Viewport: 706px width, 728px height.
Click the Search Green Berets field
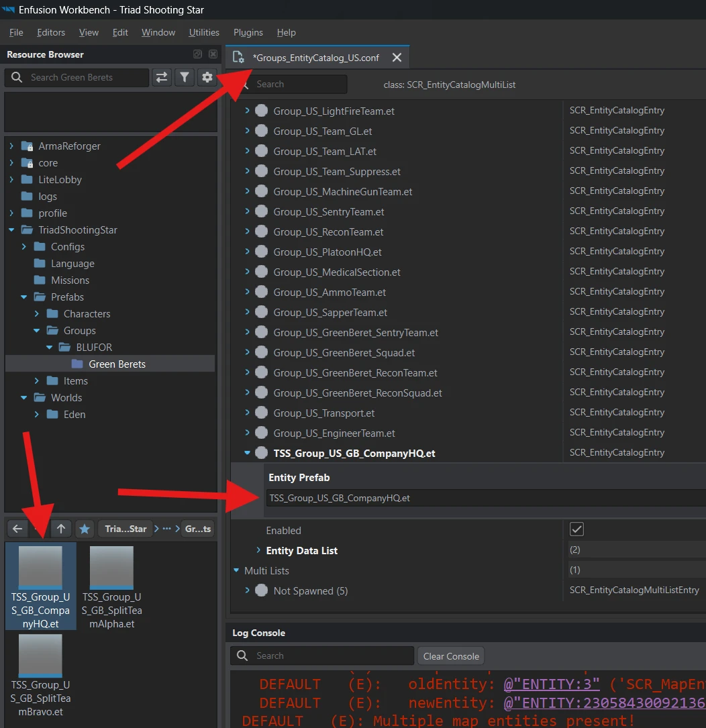77,77
